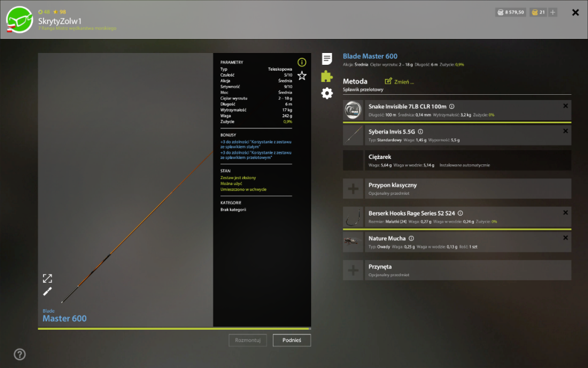Open the Przynęta optional slot
Screen dimensions: 588x368
click(x=468, y=270)
